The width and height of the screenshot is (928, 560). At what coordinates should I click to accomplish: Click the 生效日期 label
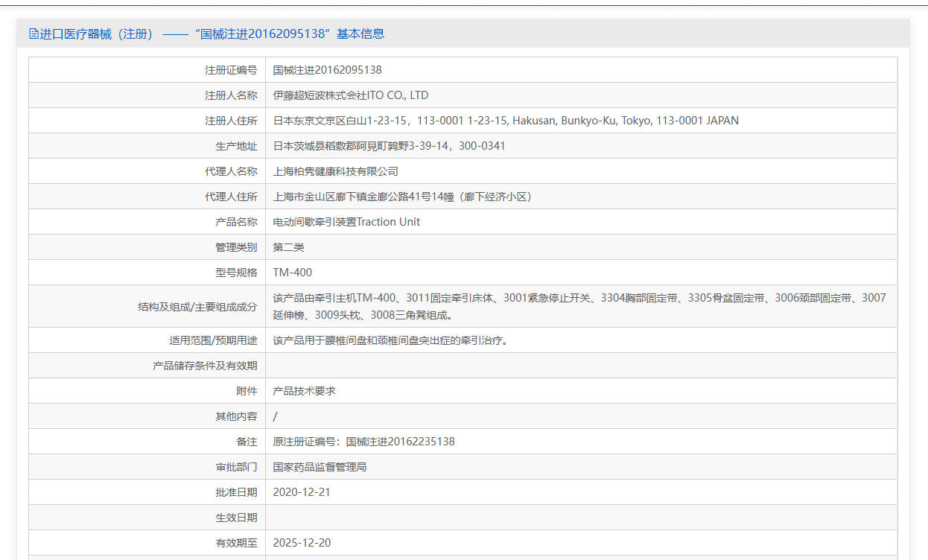click(x=236, y=518)
